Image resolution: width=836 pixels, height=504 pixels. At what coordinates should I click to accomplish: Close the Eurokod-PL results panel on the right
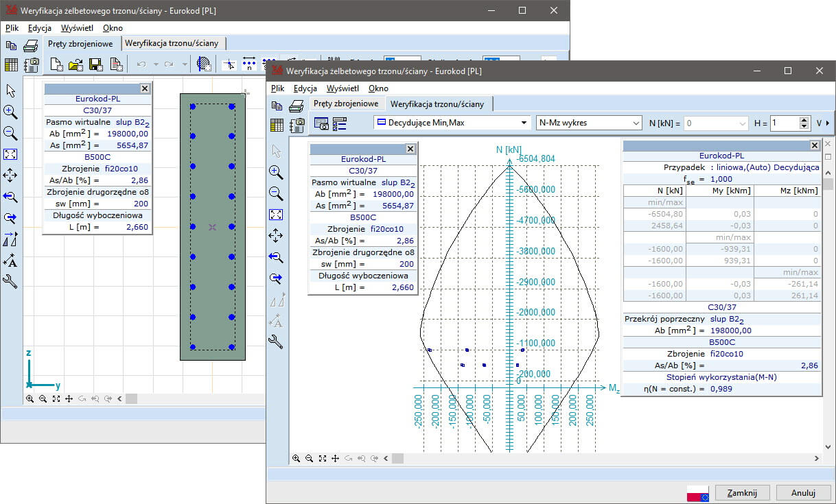[814, 145]
